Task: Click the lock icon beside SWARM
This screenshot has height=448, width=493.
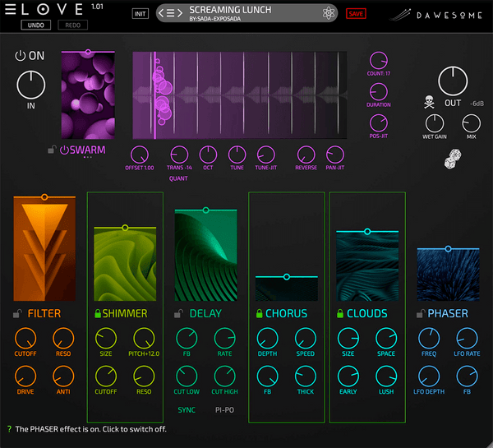Action: [53, 150]
